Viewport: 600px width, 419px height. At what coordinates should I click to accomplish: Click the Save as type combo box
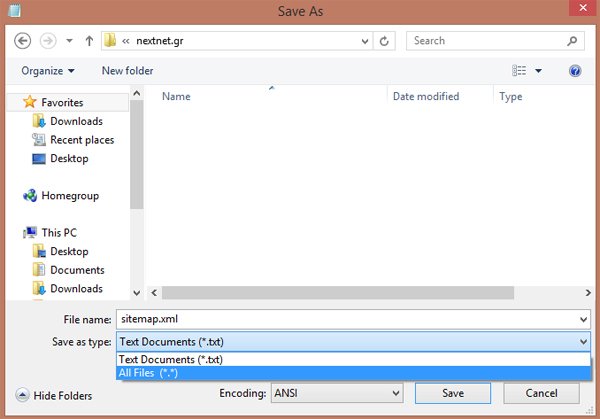(x=353, y=342)
